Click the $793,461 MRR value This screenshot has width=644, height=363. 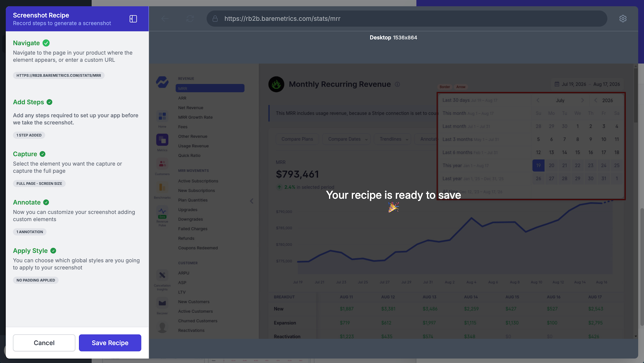click(x=297, y=174)
